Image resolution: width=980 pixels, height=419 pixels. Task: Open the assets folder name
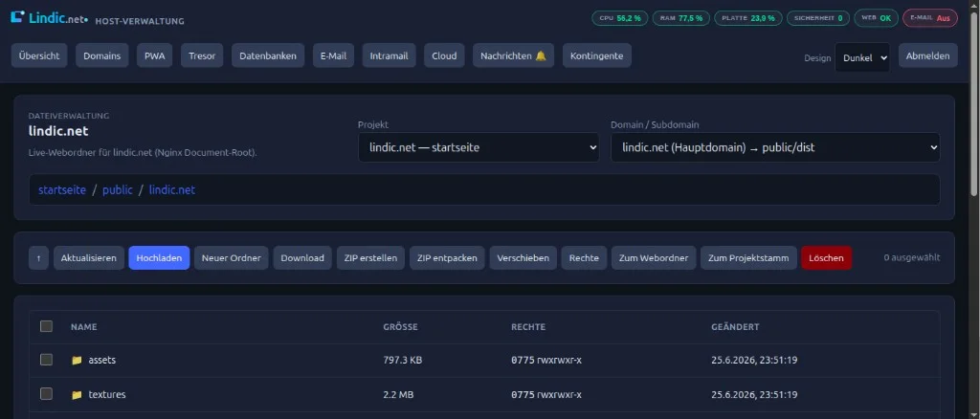pyautogui.click(x=101, y=361)
